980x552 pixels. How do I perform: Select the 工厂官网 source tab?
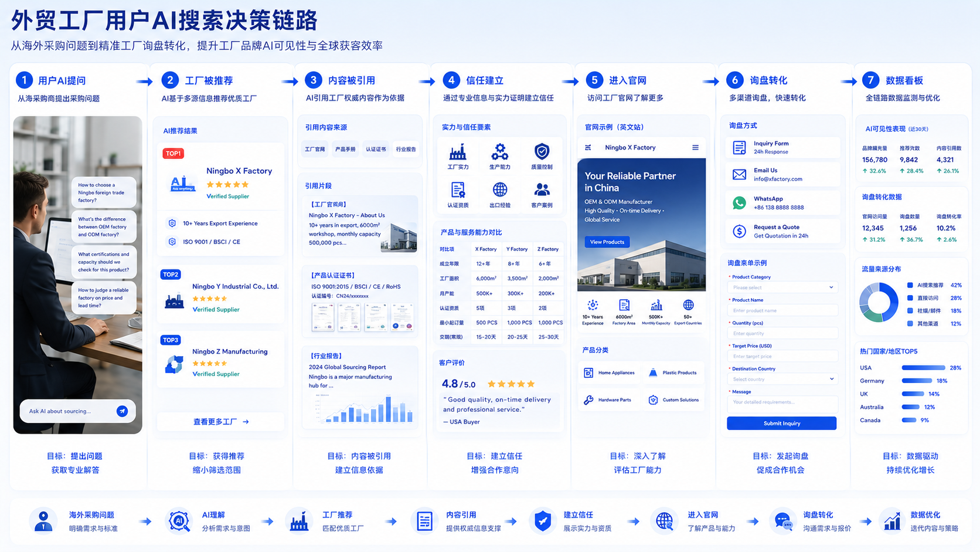point(315,150)
